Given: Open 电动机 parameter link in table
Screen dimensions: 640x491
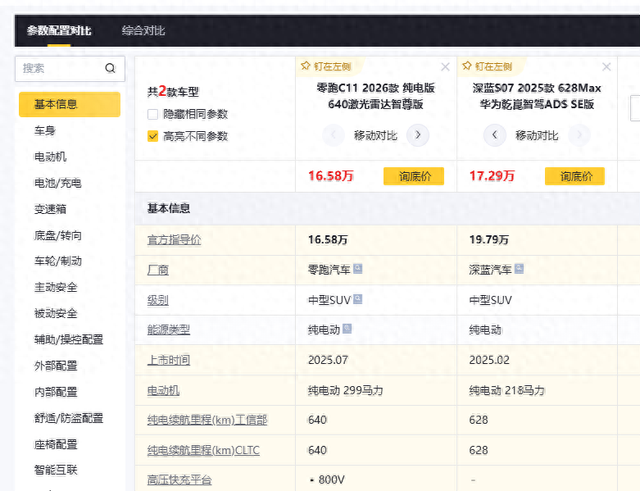Looking at the screenshot, I should click(163, 391).
